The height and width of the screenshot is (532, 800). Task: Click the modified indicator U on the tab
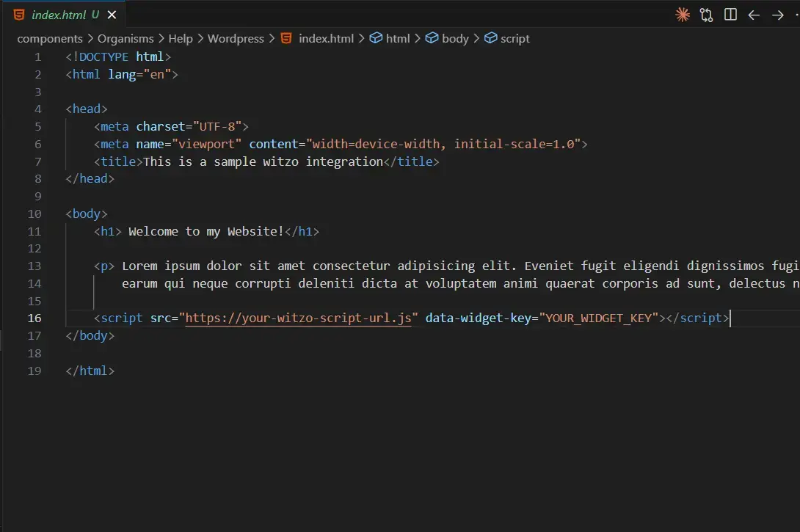click(x=96, y=14)
